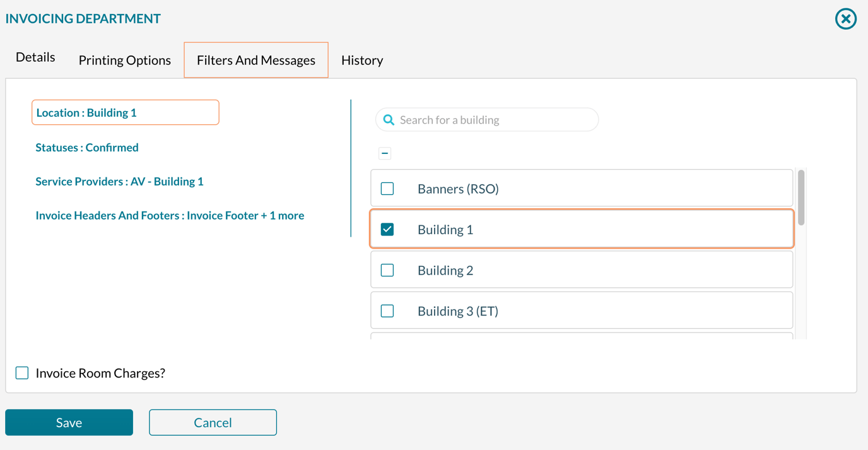
Task: Open the Service Providers filter
Action: (119, 181)
